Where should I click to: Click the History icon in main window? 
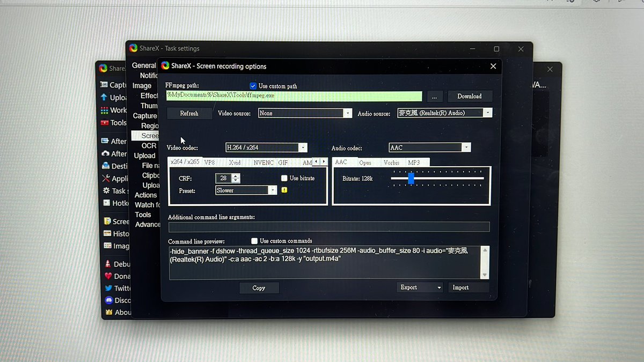[x=108, y=233]
